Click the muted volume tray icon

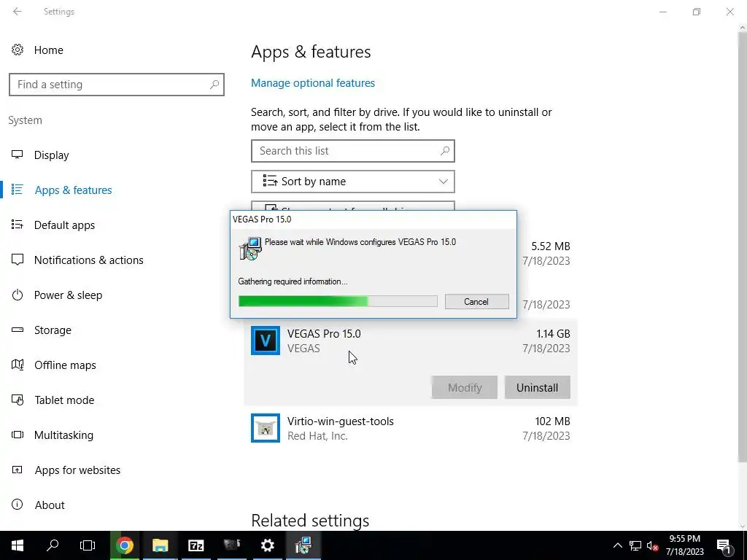coord(652,545)
